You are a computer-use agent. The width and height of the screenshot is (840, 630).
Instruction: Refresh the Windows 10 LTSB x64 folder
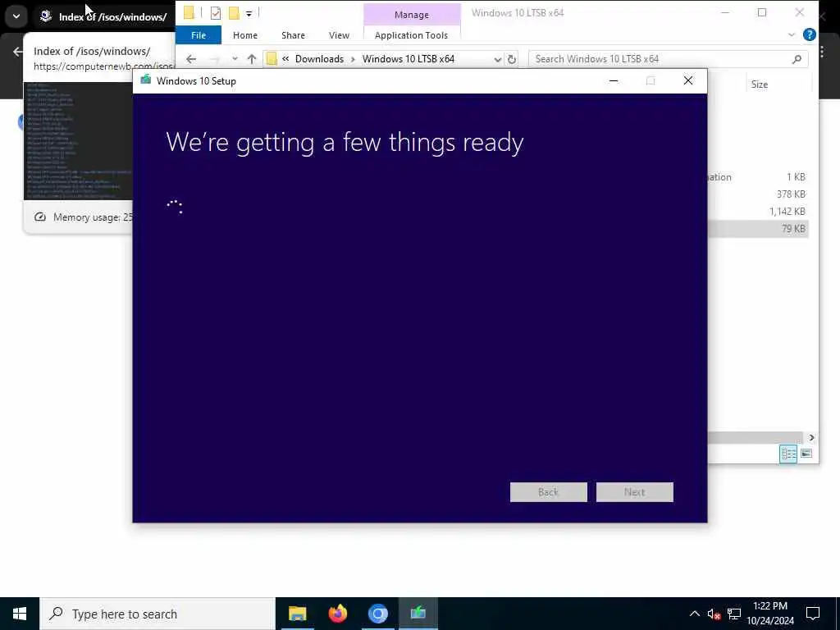[512, 59]
